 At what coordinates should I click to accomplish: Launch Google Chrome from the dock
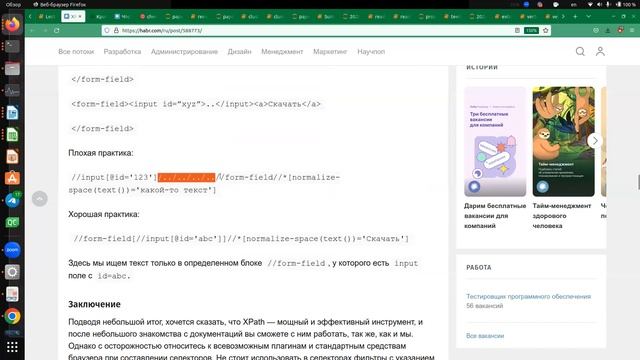tap(12, 316)
